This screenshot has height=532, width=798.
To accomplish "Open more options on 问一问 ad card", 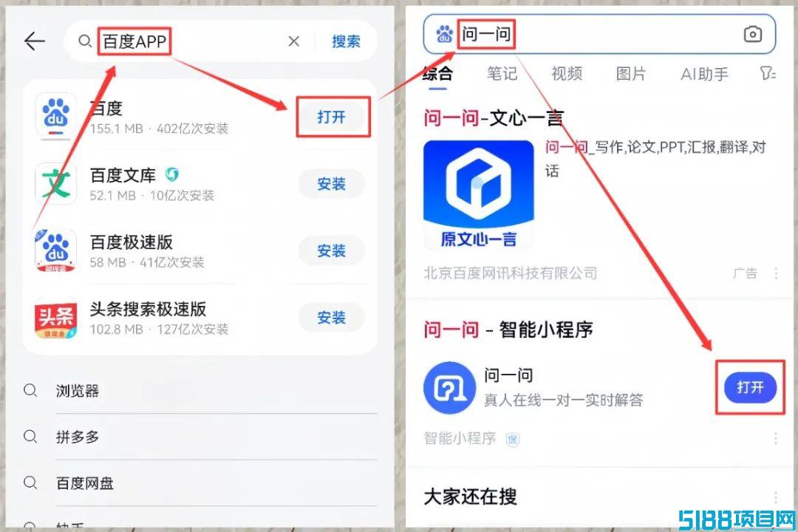I will click(x=776, y=273).
